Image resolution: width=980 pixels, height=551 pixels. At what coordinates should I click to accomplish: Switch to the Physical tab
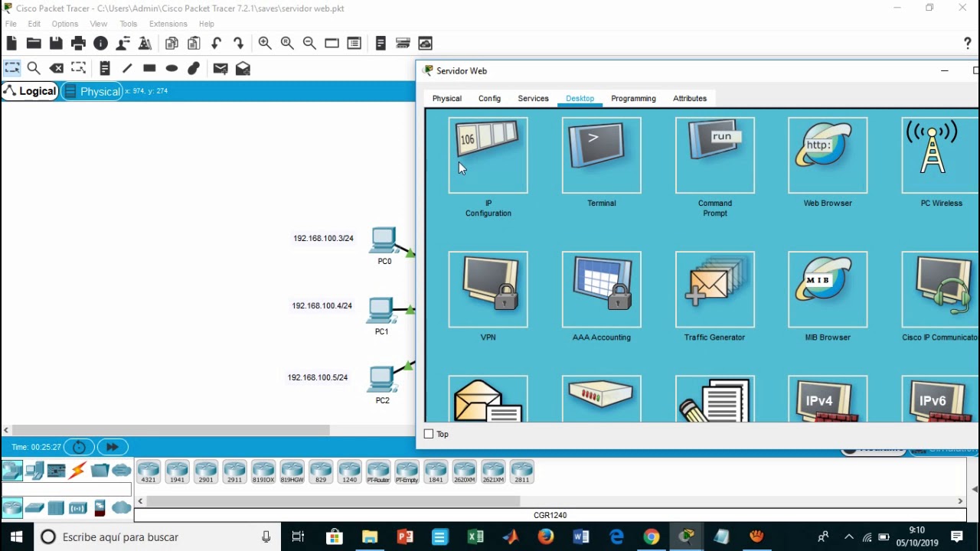pyautogui.click(x=447, y=98)
